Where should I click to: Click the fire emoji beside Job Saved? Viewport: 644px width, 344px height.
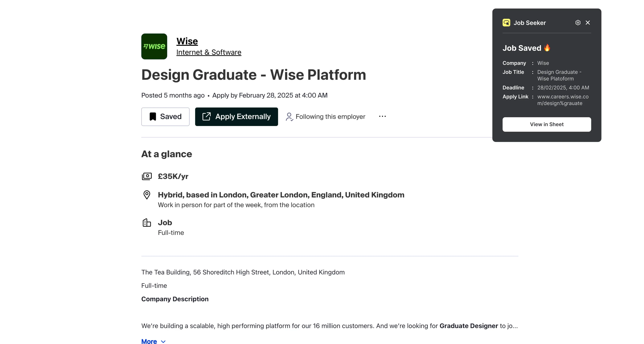pyautogui.click(x=547, y=47)
